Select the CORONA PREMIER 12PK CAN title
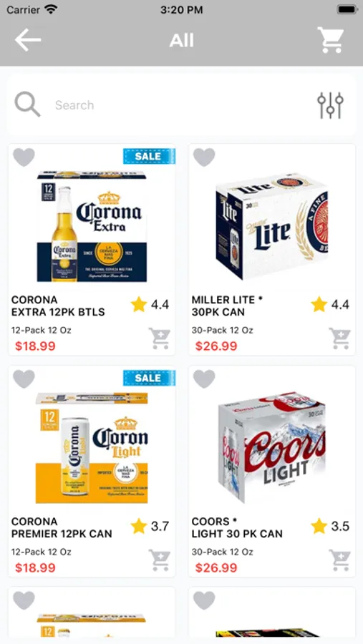This screenshot has height=644, width=363. click(x=62, y=528)
